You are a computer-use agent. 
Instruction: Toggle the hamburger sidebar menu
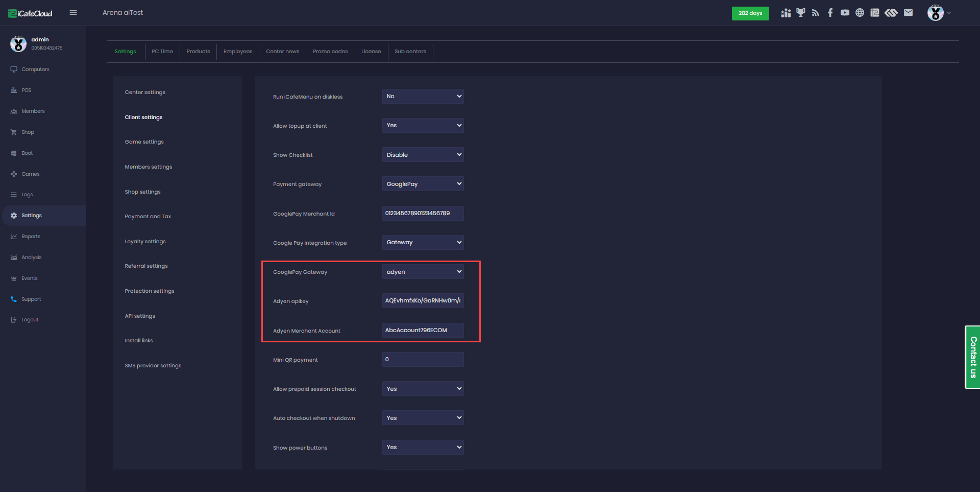(73, 13)
